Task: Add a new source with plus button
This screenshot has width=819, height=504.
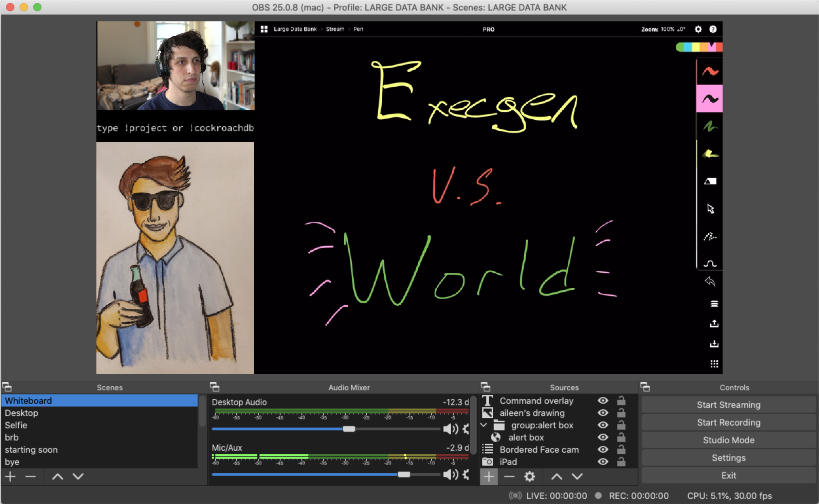Action: tap(489, 476)
